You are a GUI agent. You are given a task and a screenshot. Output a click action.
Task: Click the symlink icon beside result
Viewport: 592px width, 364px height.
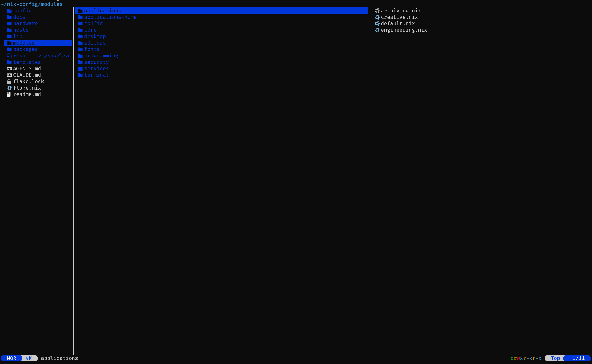click(x=9, y=56)
